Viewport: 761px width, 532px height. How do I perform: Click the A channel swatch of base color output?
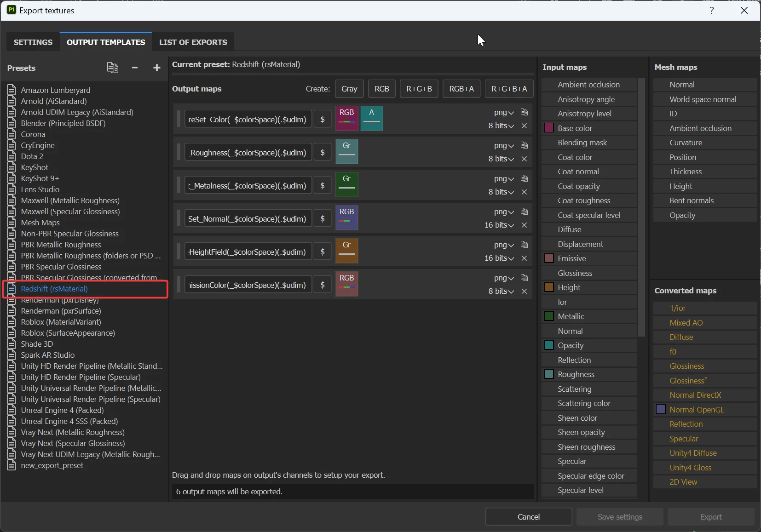click(372, 118)
